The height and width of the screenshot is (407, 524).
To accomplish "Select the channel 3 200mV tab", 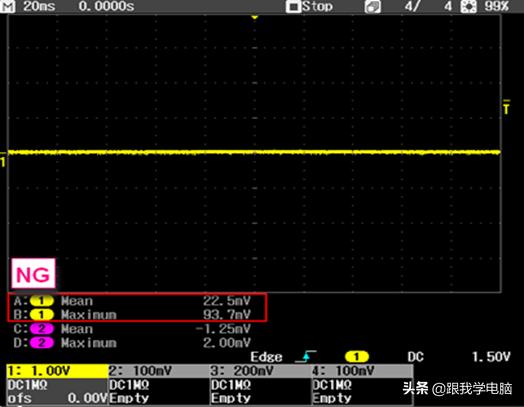I will (x=261, y=371).
